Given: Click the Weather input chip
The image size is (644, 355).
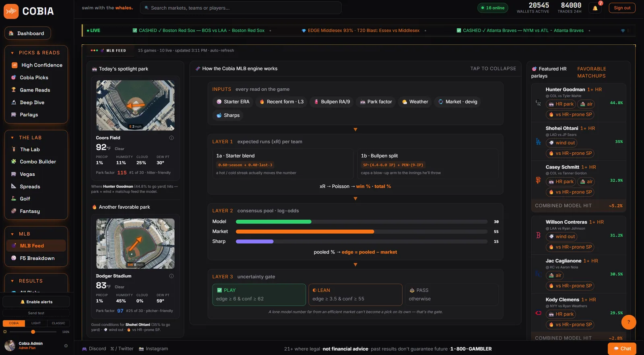Looking at the screenshot, I should (x=415, y=102).
